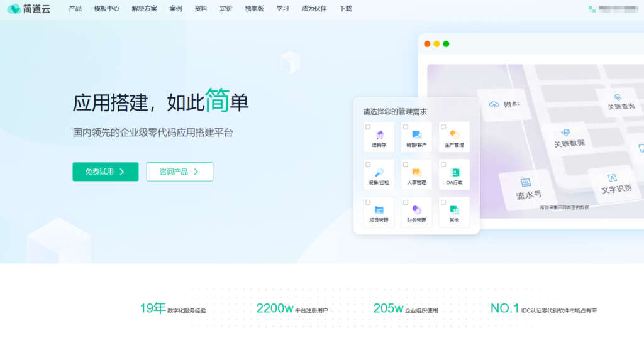
Task: Tick the 人事管理 checkbox
Action: [406, 165]
